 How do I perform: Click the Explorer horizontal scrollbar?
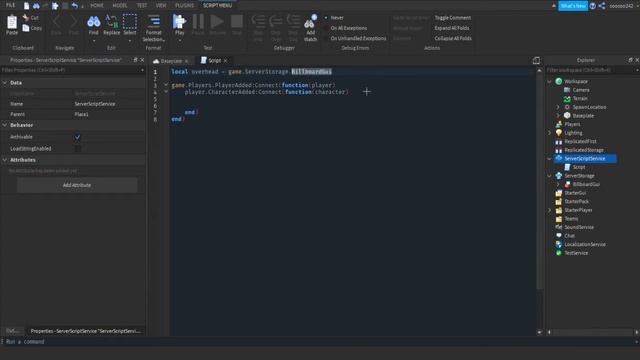coord(593,332)
